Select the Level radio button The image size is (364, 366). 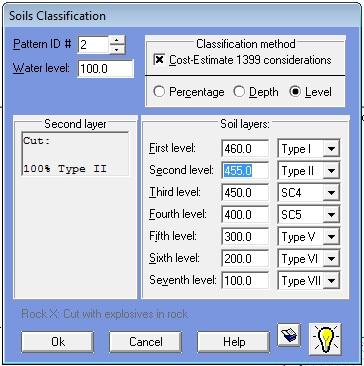pos(295,92)
